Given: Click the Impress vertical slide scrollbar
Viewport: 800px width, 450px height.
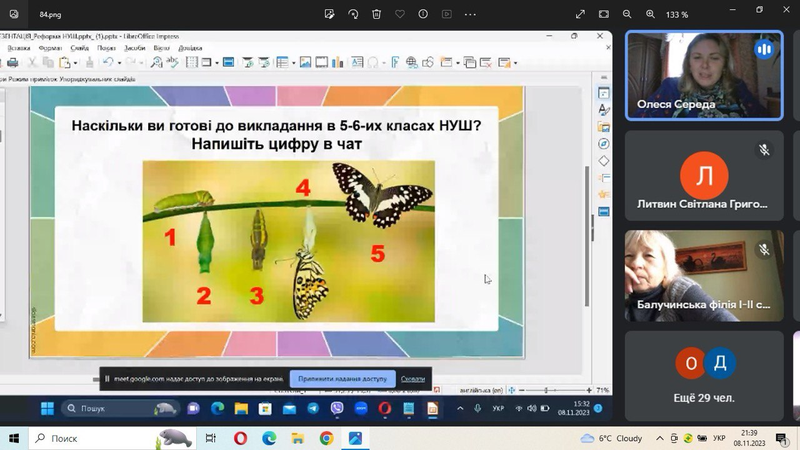Looking at the screenshot, I should pos(587,235).
